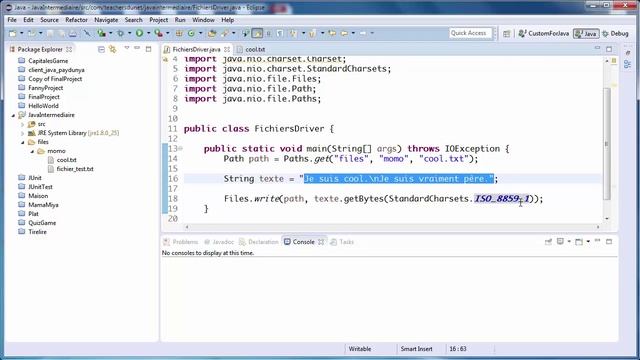Viewport: 640px width, 360px height.
Task: Collapse the files folder
Action: click(x=23, y=142)
